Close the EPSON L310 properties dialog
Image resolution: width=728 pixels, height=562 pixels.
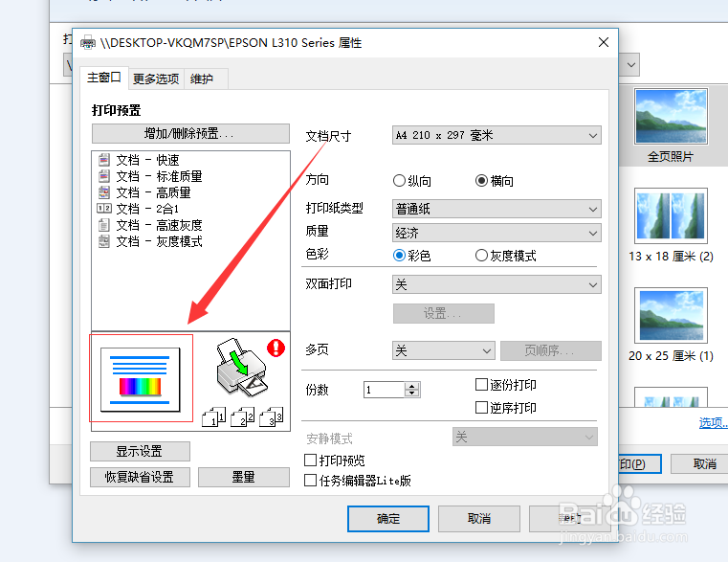604,42
